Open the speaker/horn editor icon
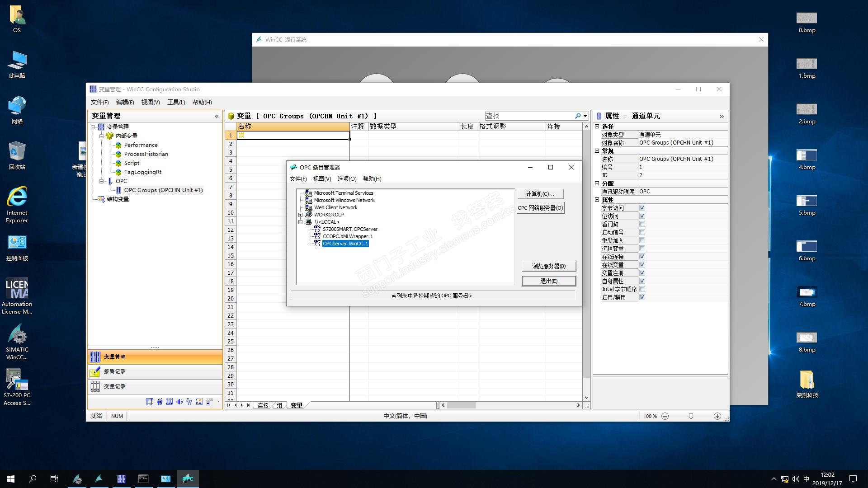Screen dimensions: 868x488 (179, 402)
